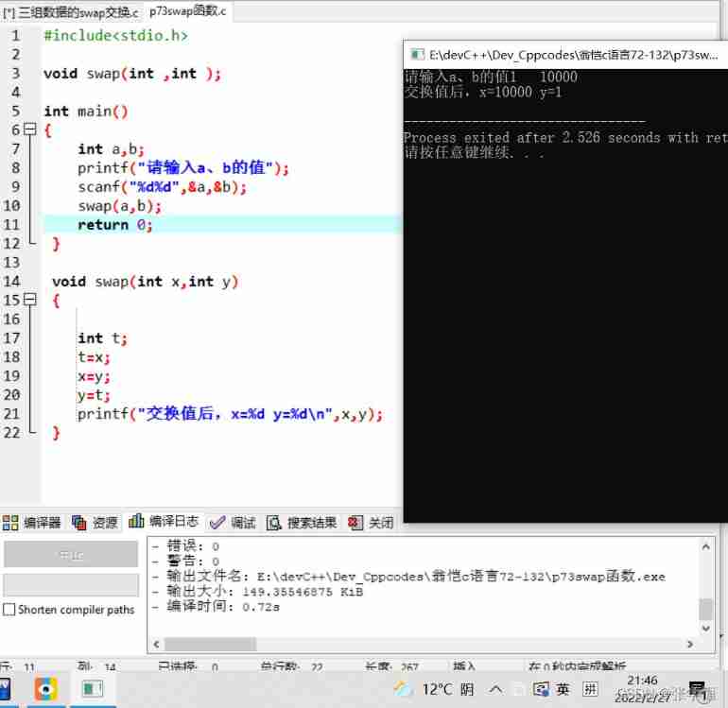This screenshot has width=728, height=708.
Task: Click the 关闭 close panel tab
Action: [x=372, y=523]
